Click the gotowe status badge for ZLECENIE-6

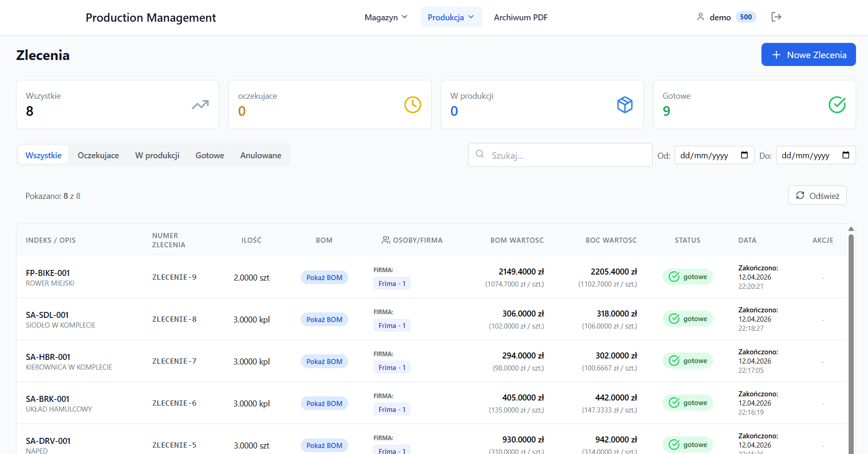(x=688, y=403)
